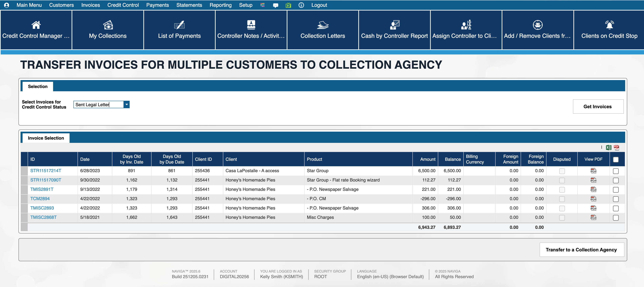The height and width of the screenshot is (287, 644).
Task: Select the checkbox for invoice TCM2894 row
Action: (x=615, y=199)
